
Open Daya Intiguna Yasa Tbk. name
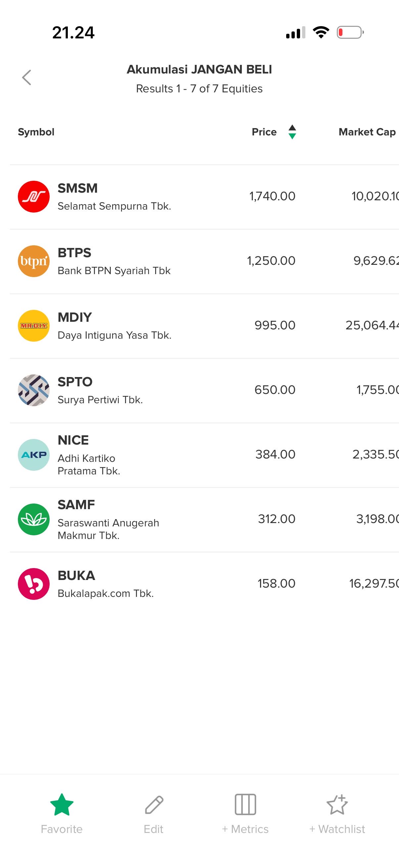(x=114, y=335)
